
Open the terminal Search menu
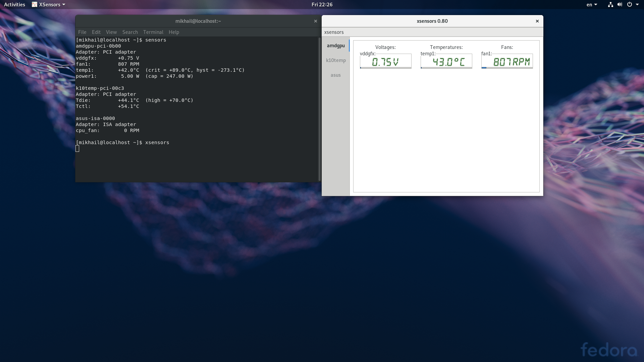[x=130, y=32]
